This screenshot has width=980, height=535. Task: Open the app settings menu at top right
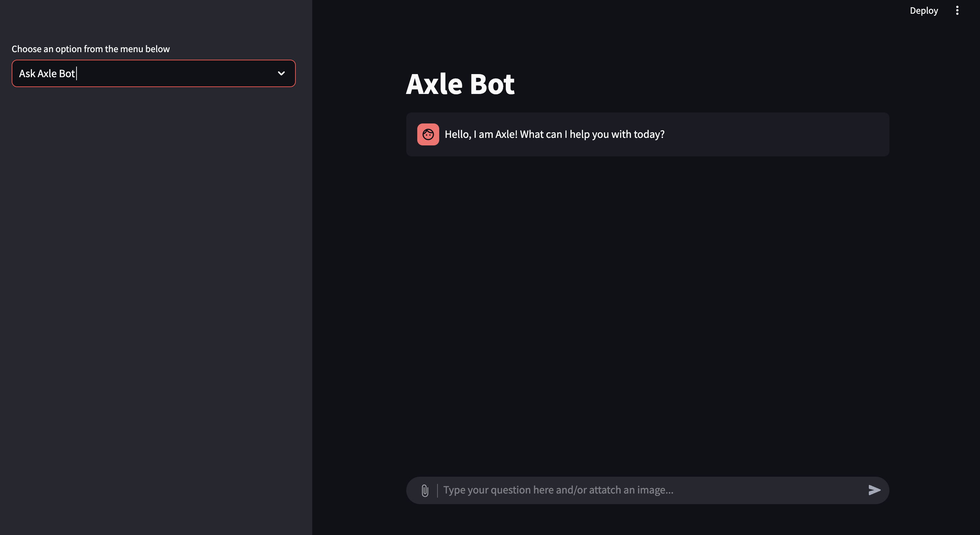point(958,10)
